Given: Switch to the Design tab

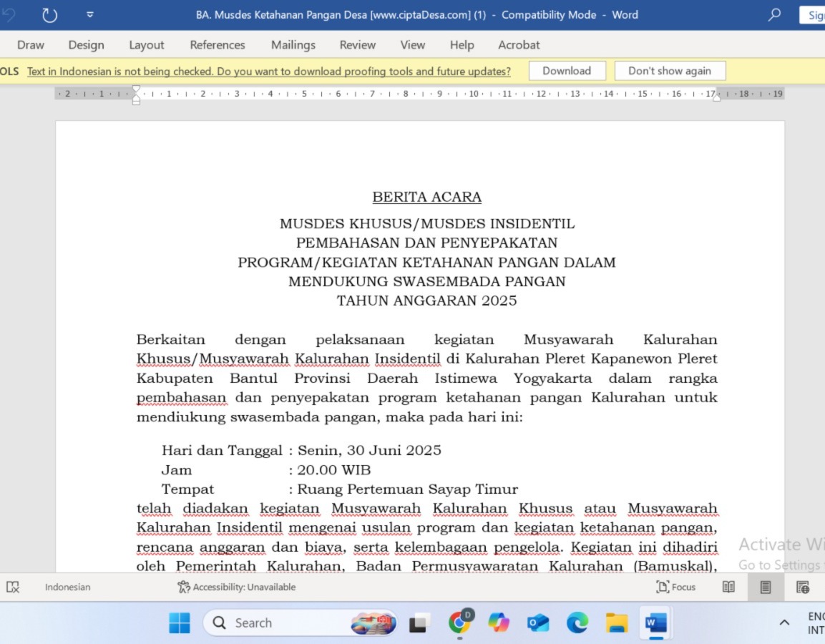Looking at the screenshot, I should (x=87, y=44).
